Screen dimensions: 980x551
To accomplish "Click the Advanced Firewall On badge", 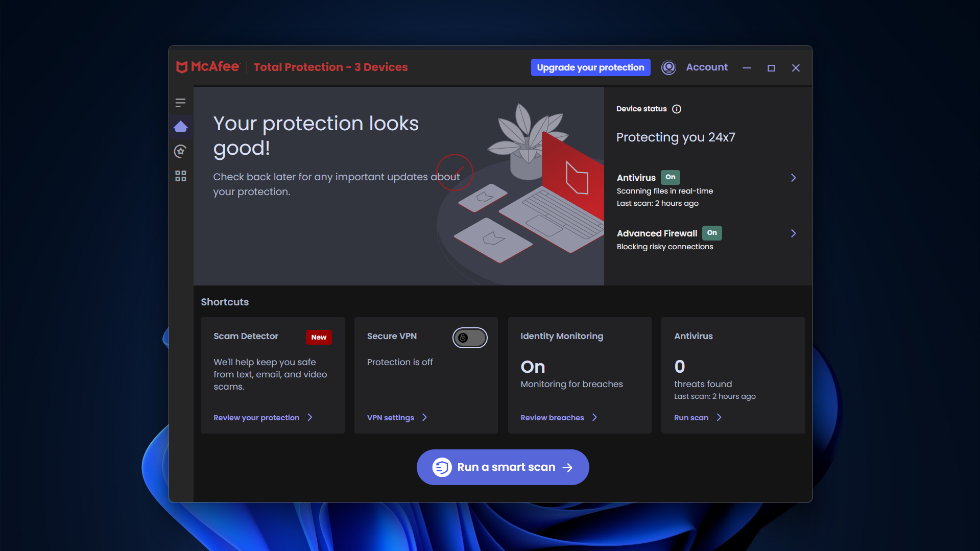I will click(712, 233).
